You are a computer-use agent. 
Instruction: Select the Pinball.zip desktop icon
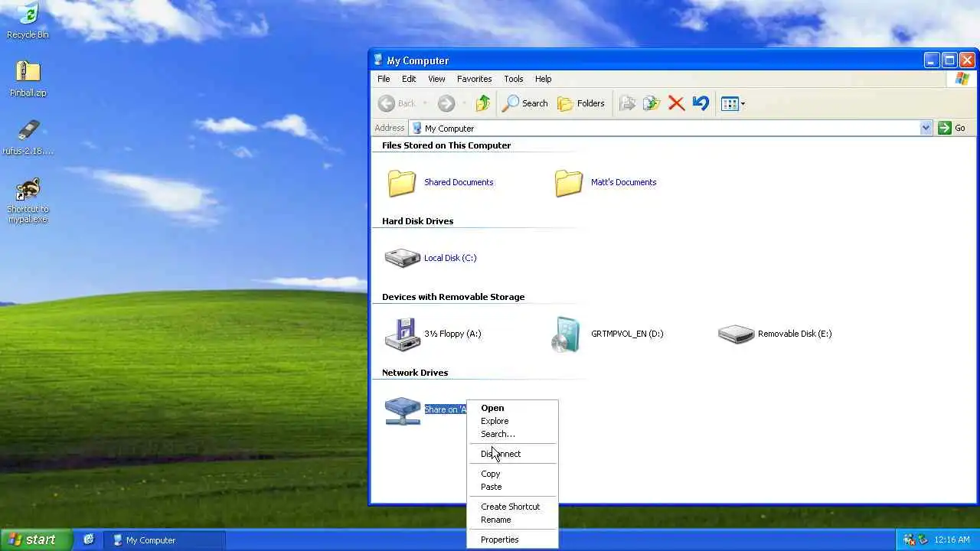click(x=28, y=79)
